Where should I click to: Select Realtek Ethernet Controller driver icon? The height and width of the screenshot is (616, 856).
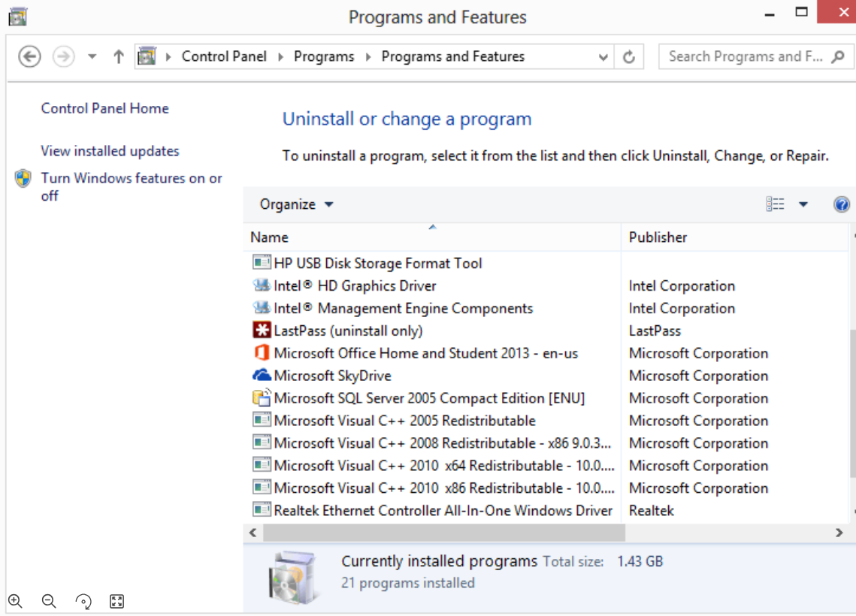262,509
